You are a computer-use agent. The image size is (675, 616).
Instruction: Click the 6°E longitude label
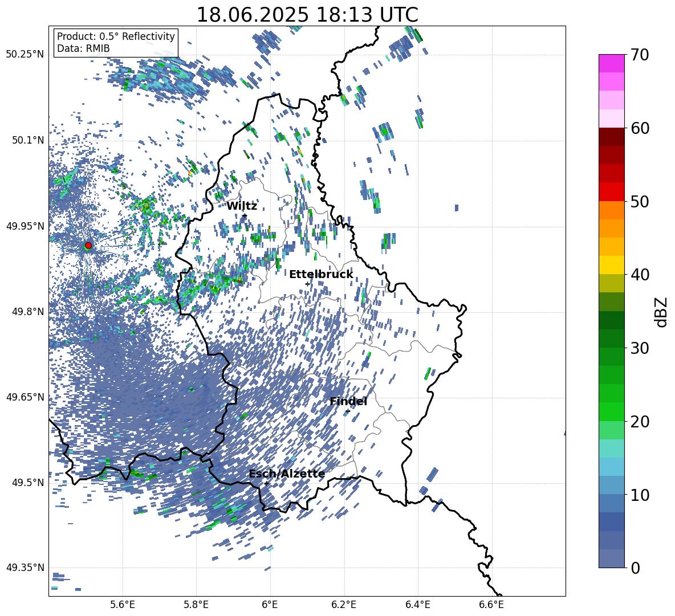270,605
